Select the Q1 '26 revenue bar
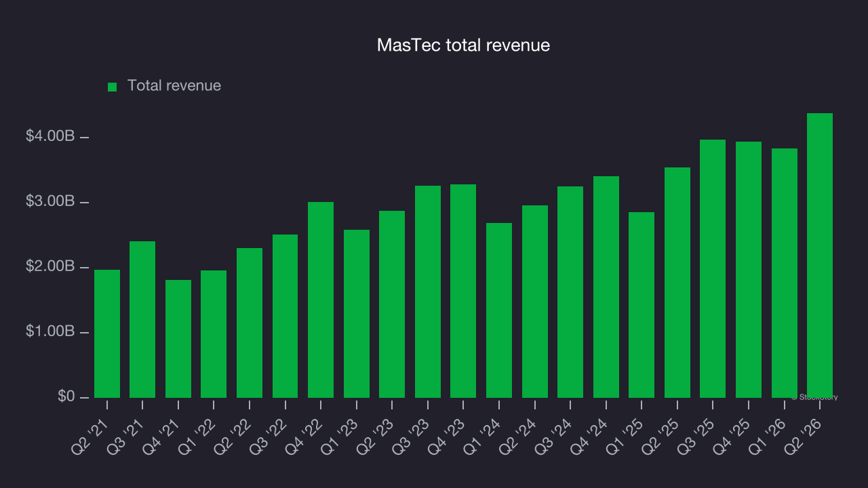Screen dimensions: 868x488 pyautogui.click(x=785, y=273)
